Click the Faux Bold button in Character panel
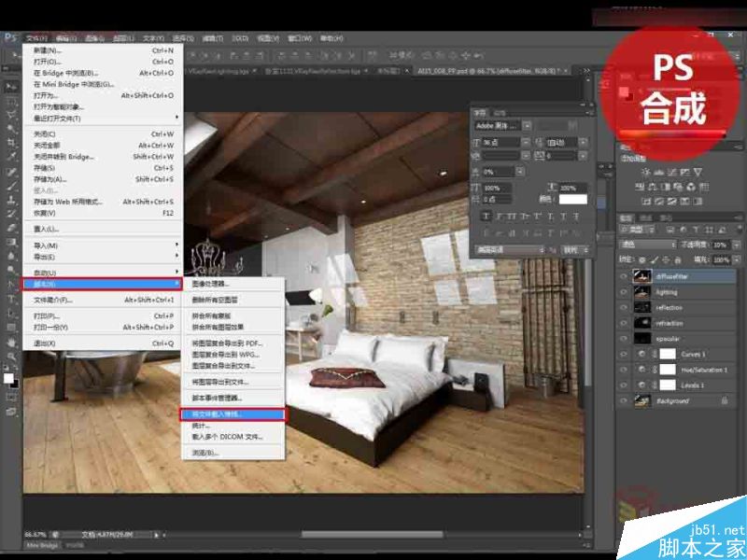This screenshot has width=747, height=560. point(486,217)
